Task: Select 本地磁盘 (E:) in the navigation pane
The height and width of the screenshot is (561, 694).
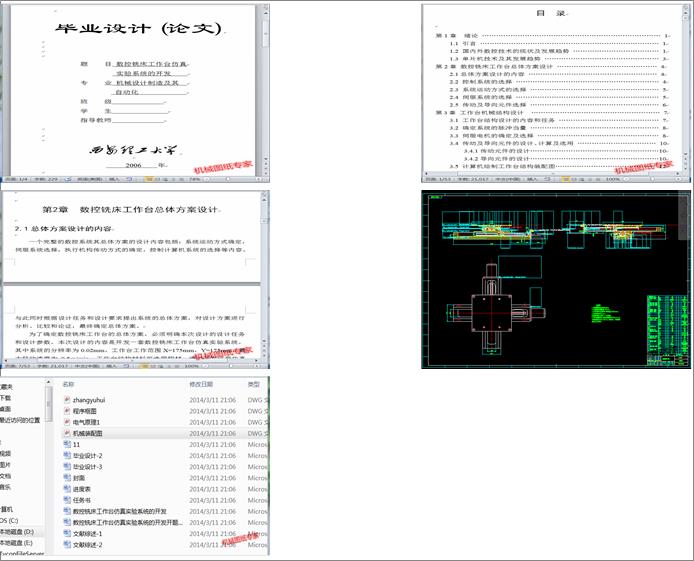Action: [16, 542]
